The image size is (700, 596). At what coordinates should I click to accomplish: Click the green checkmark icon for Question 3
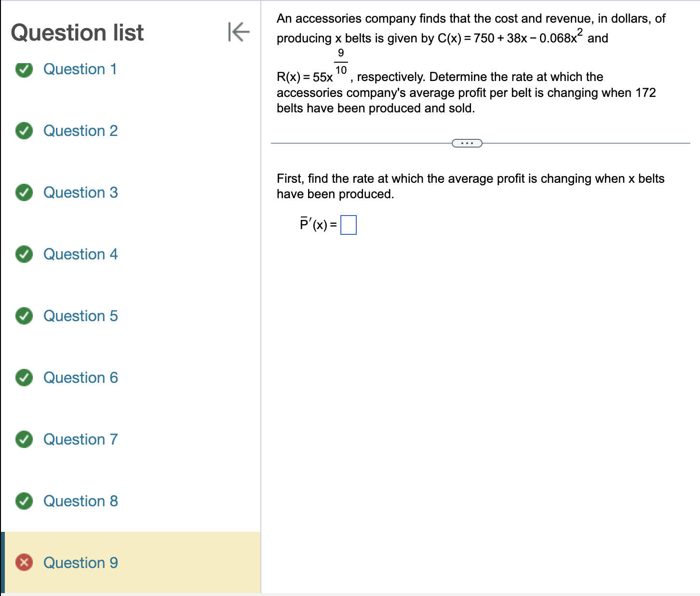(24, 193)
